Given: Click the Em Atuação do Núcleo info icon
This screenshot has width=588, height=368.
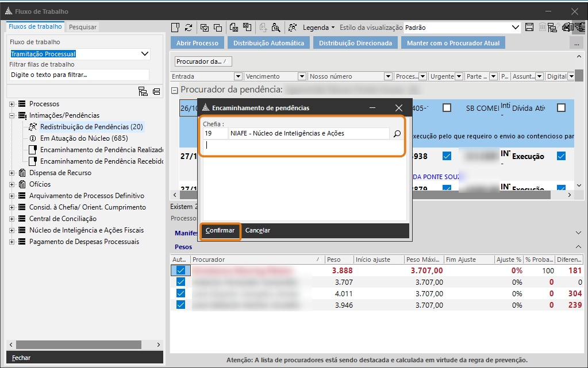Looking at the screenshot, I should click(33, 138).
